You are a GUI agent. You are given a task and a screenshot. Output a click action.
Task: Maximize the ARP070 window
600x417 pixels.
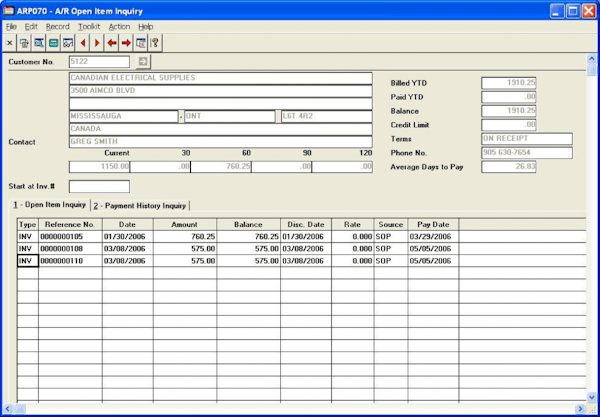(573, 11)
